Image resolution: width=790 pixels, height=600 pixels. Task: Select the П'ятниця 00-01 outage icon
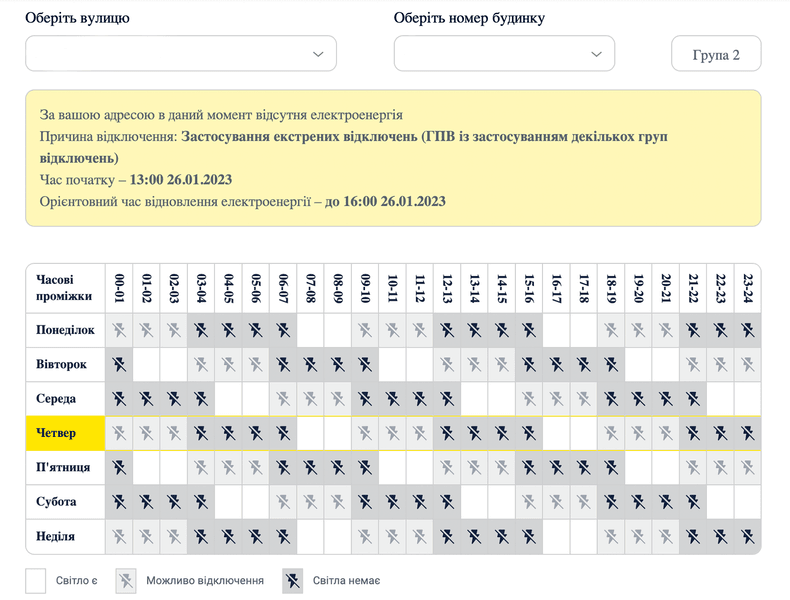pos(120,467)
